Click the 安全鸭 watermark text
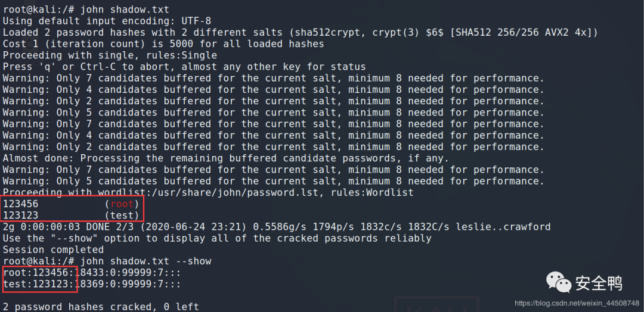The height and width of the screenshot is (312, 644). (599, 283)
